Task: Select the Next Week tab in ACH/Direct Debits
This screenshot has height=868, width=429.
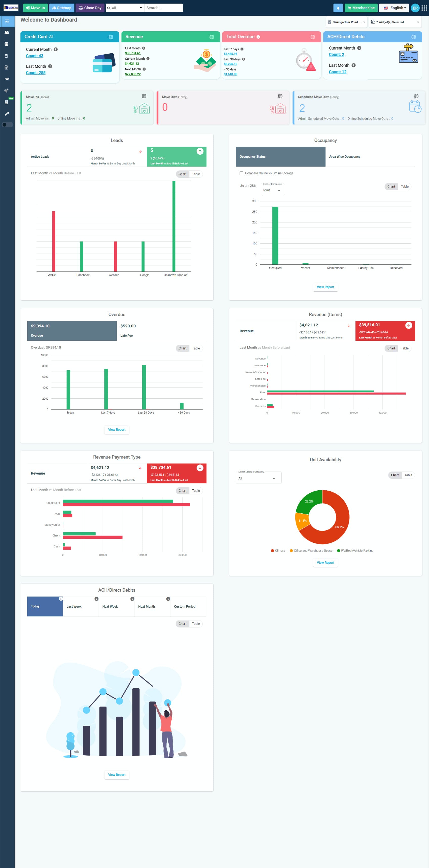Action: pos(116,607)
